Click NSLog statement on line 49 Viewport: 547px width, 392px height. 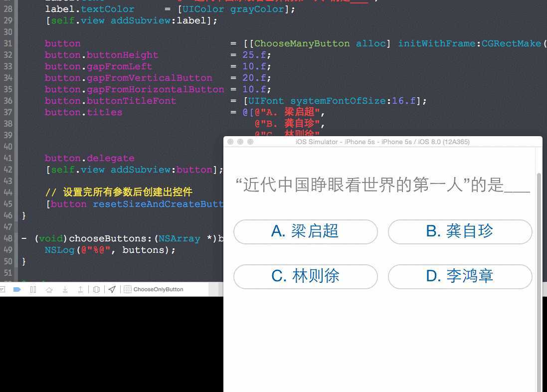pos(110,250)
